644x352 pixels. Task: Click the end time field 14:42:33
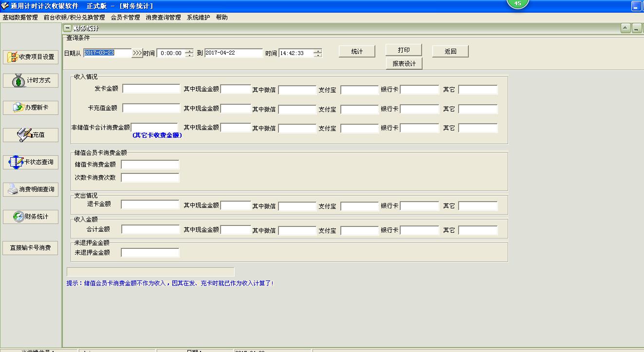(296, 53)
